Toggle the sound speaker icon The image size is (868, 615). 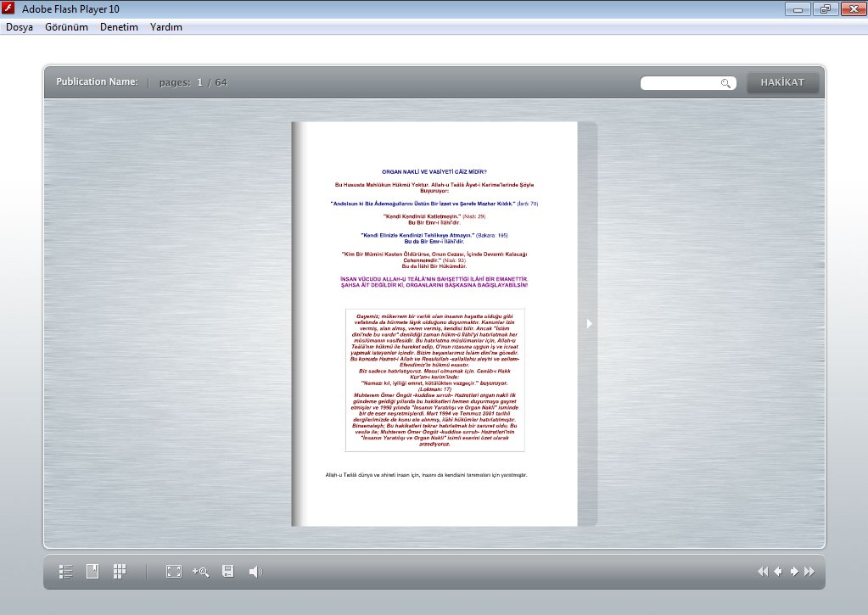point(255,572)
